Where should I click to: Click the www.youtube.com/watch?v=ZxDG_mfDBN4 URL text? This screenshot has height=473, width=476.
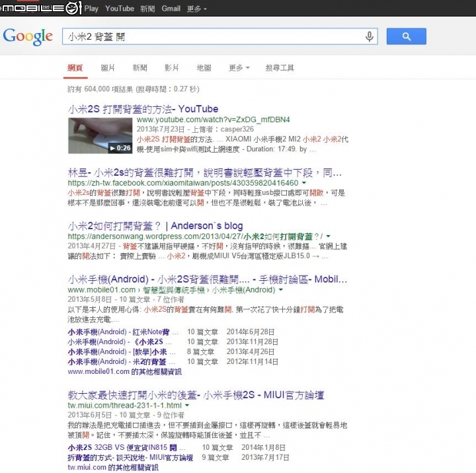tap(213, 120)
